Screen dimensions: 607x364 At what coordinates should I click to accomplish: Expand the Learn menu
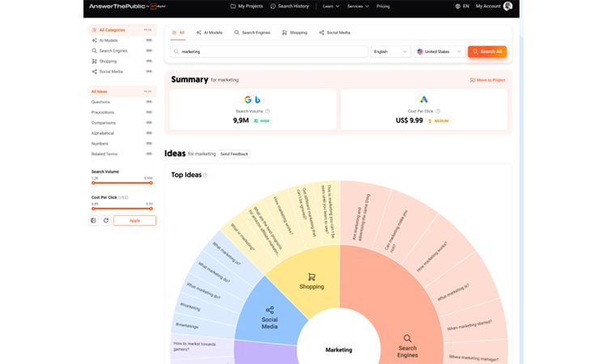(x=329, y=6)
